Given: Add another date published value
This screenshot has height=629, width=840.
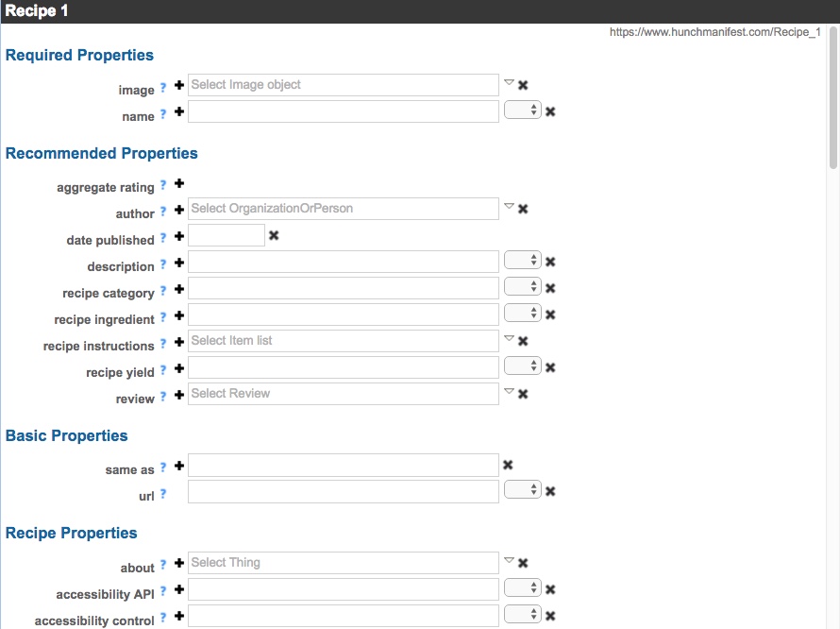Looking at the screenshot, I should tap(179, 236).
